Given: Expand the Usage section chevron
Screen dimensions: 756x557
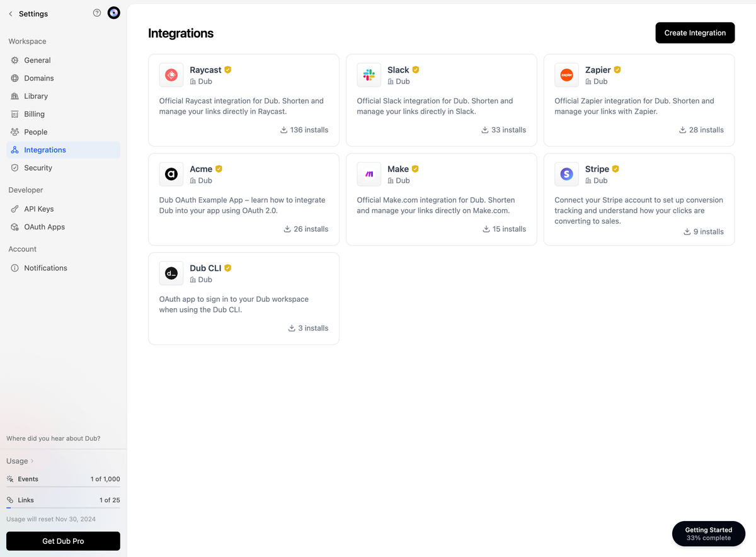Looking at the screenshot, I should [x=32, y=461].
